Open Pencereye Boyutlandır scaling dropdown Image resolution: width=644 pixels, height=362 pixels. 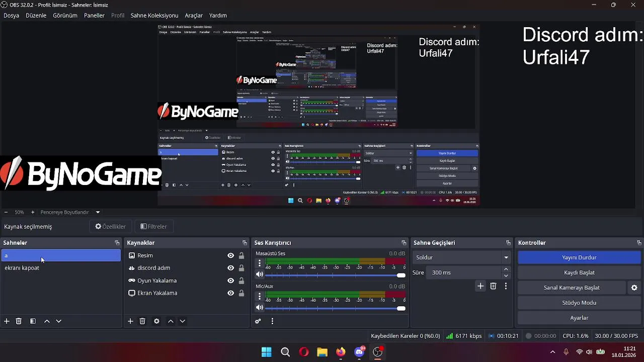point(70,212)
